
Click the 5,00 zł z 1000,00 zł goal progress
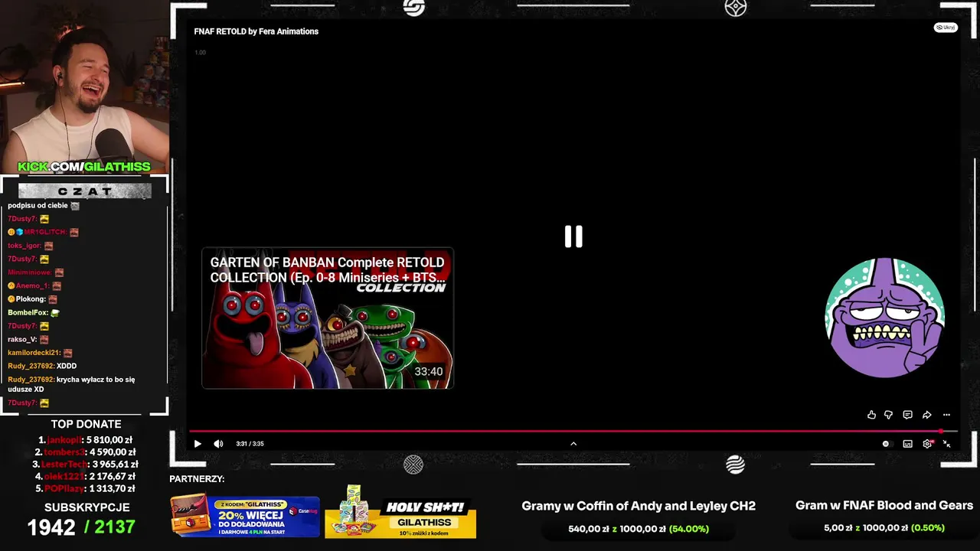click(x=884, y=528)
